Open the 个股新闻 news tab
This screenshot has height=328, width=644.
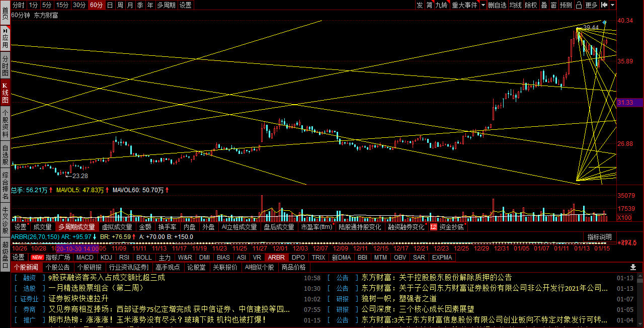coord(26,267)
